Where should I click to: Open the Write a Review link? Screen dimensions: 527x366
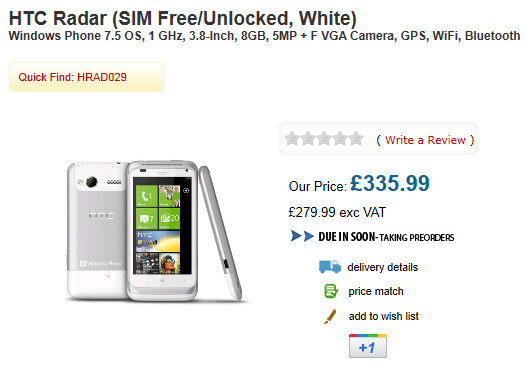[425, 140]
